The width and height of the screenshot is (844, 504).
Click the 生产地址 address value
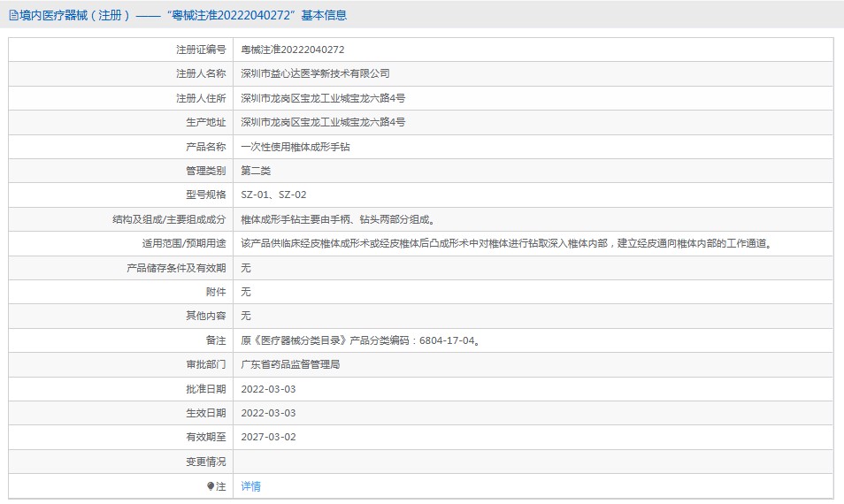pos(323,122)
